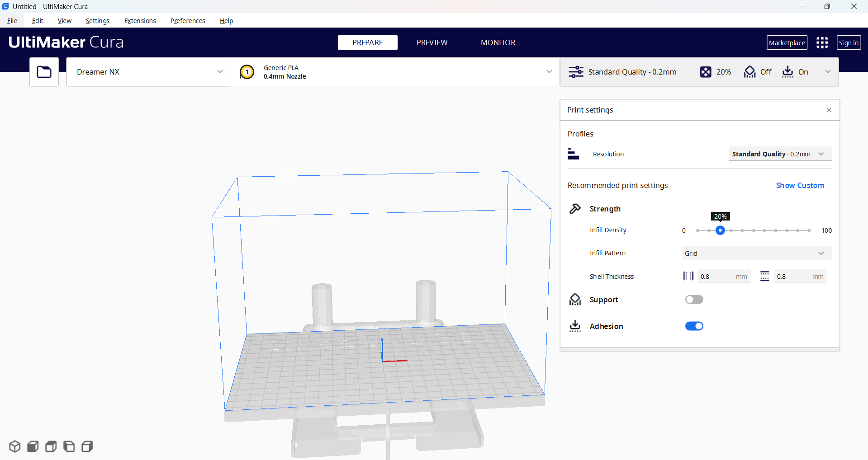
Task: Expand the Dreamer NX printer dropdown
Action: pos(148,72)
